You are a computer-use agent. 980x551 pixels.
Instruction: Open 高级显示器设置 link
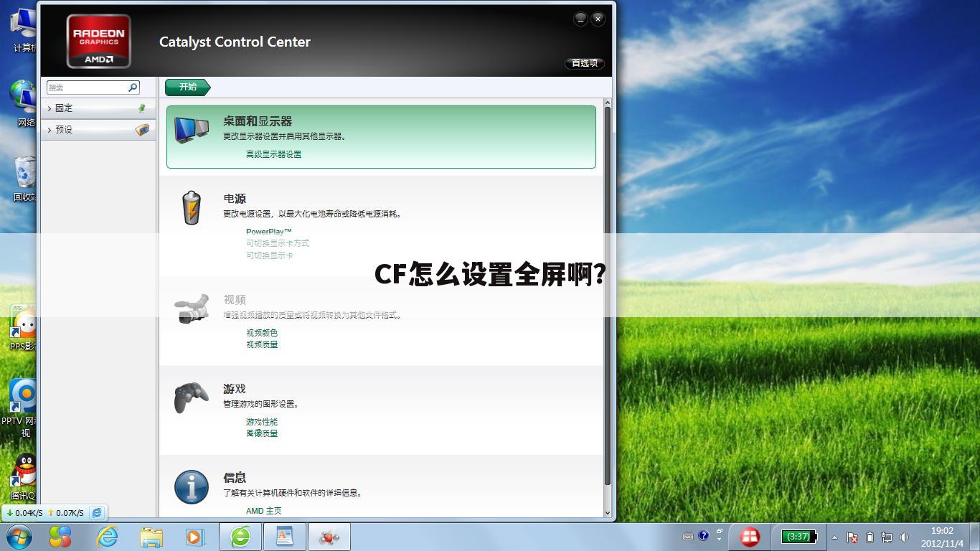point(273,154)
